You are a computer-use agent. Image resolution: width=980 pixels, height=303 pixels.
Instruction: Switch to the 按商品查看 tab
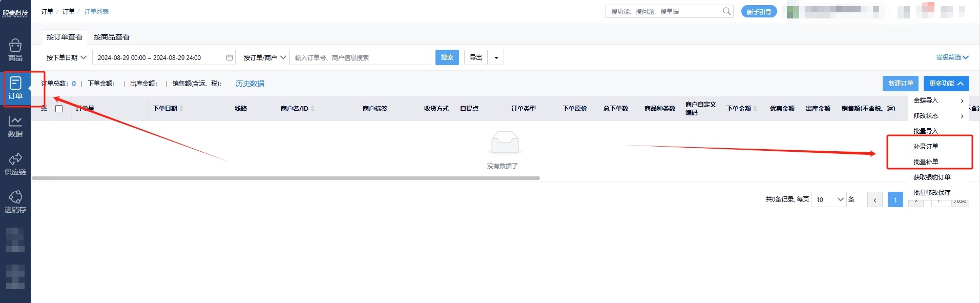(112, 37)
